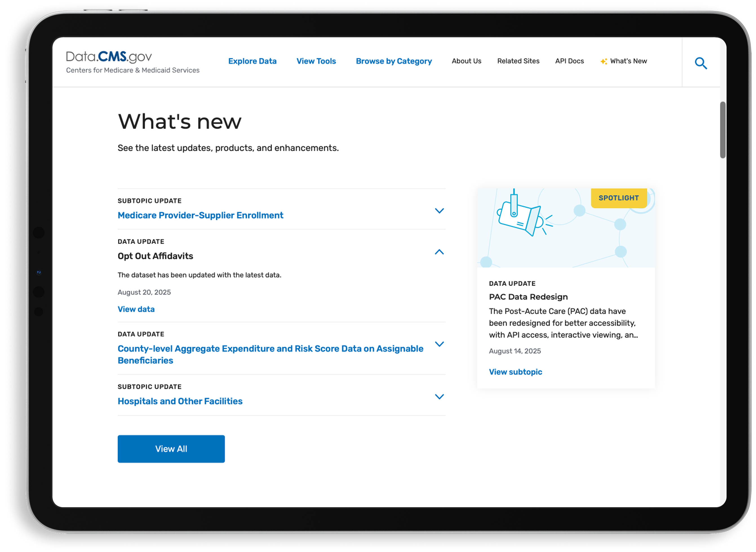Image resolution: width=756 pixels, height=552 pixels.
Task: Open What's New nav item
Action: (x=628, y=61)
